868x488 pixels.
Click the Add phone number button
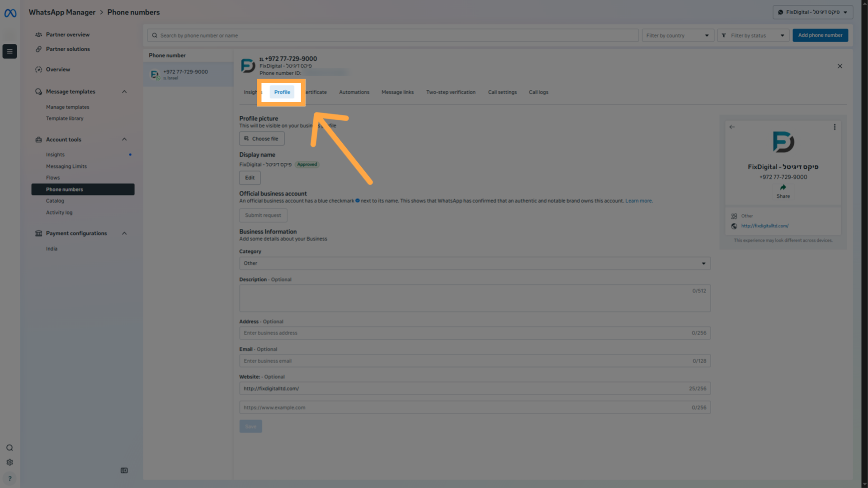820,35
